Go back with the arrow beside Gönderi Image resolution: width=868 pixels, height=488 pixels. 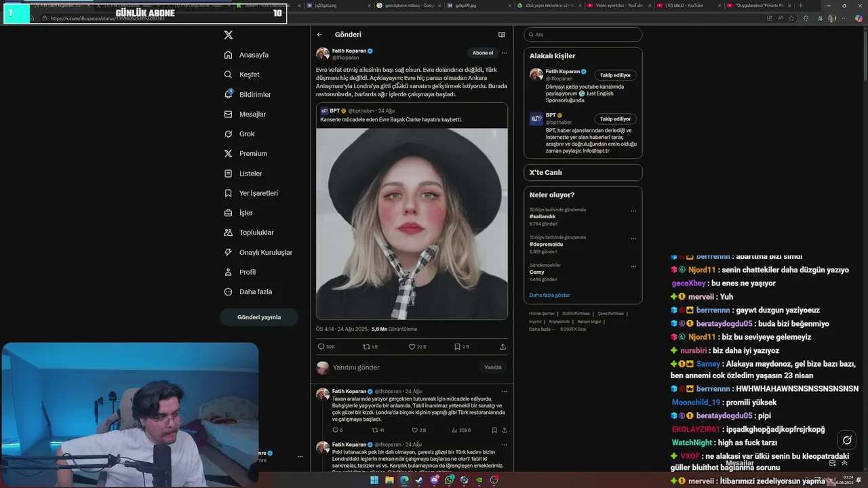pyautogui.click(x=319, y=35)
